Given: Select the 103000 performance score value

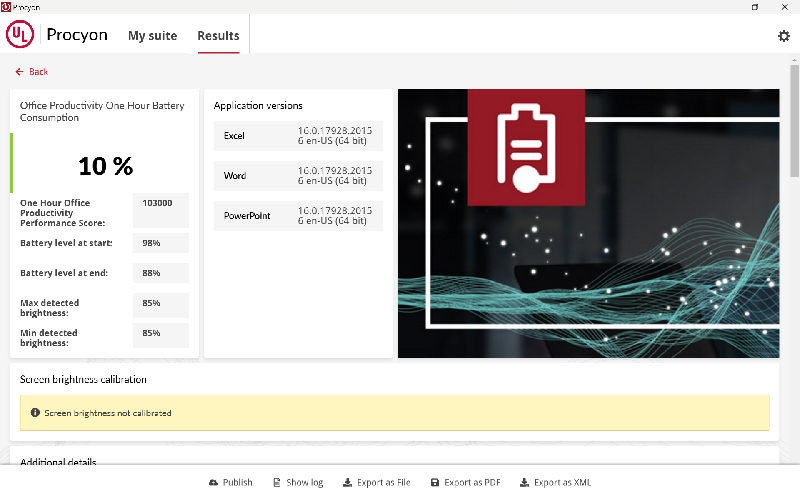Looking at the screenshot, I should point(161,210).
